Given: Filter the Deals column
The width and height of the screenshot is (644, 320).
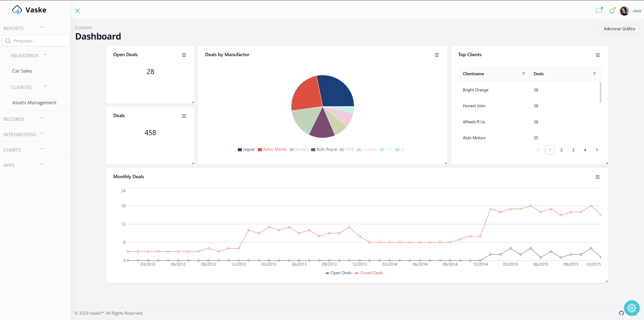Looking at the screenshot, I should pyautogui.click(x=594, y=74).
